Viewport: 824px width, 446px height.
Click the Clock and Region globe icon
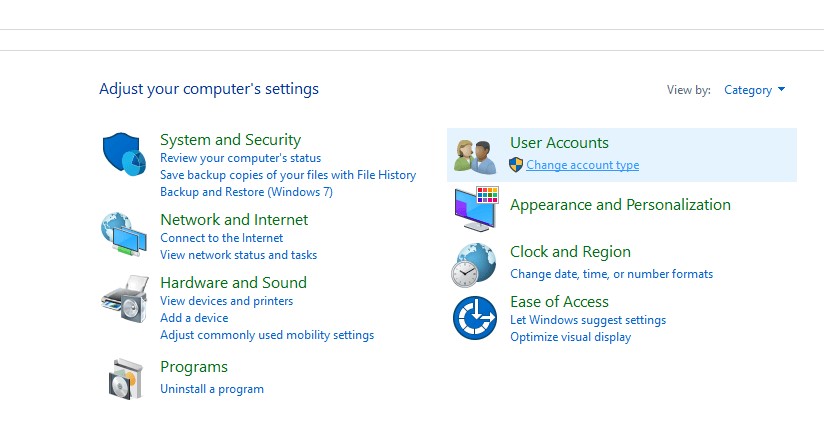coord(474,265)
